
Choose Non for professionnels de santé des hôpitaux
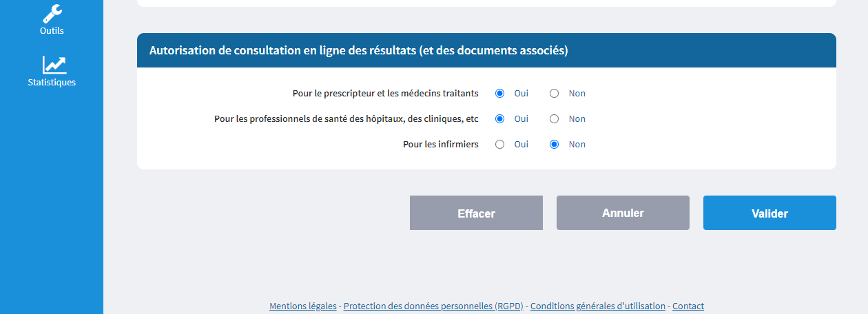[555, 119]
